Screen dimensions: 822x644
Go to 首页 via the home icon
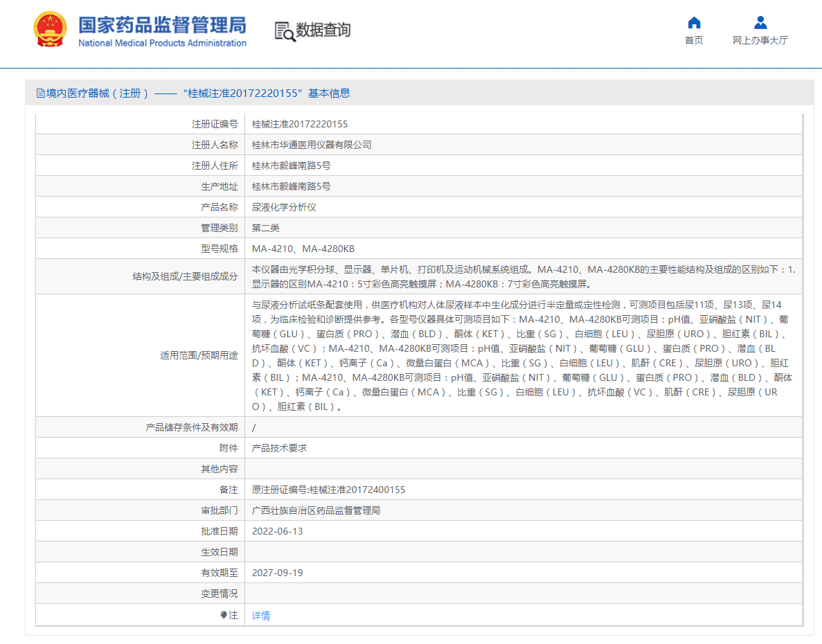coord(694,23)
